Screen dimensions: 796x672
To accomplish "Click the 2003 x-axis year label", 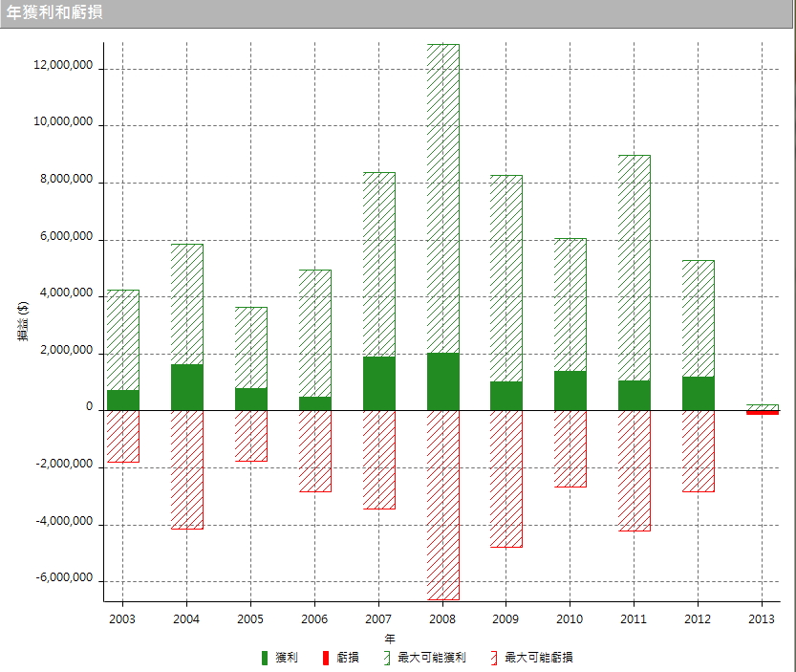I will click(x=122, y=618).
